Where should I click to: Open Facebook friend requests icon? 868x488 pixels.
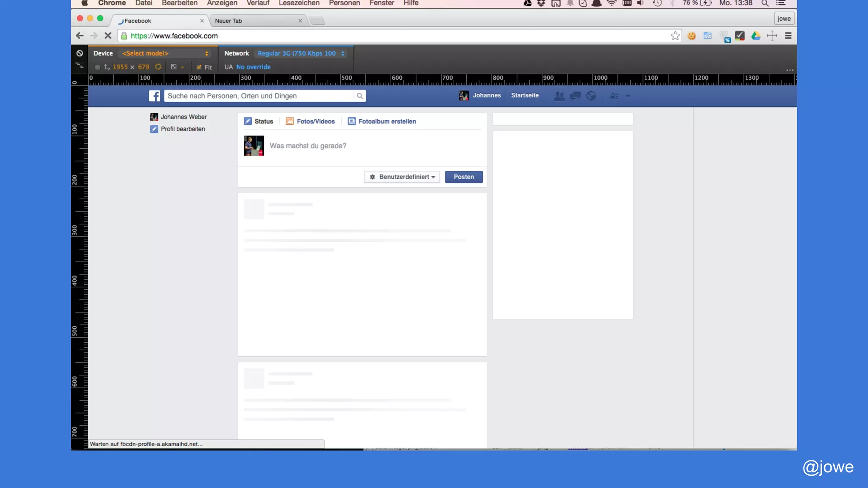click(x=559, y=96)
